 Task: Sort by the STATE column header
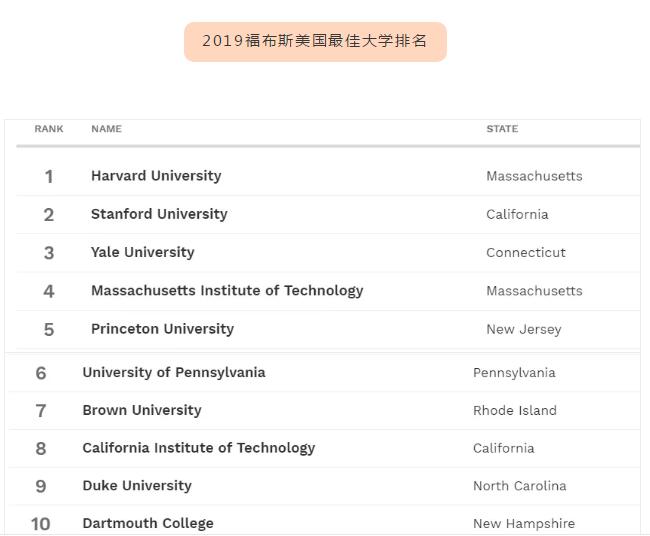coord(502,129)
